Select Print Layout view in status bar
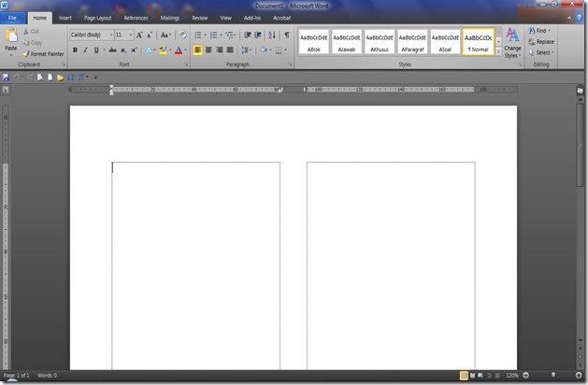588x385 pixels. [x=464, y=376]
